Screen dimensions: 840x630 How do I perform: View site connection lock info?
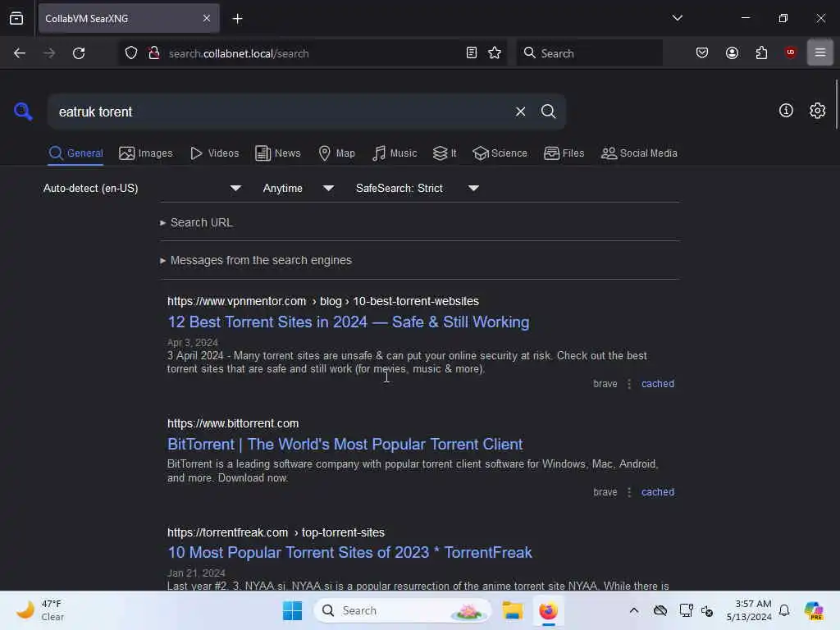coord(153,53)
